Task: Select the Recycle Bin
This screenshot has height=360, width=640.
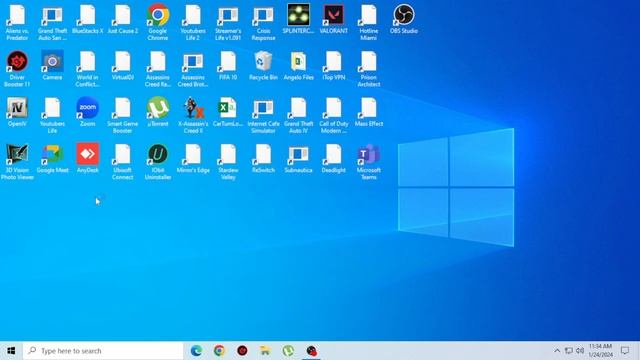Action: point(263,66)
